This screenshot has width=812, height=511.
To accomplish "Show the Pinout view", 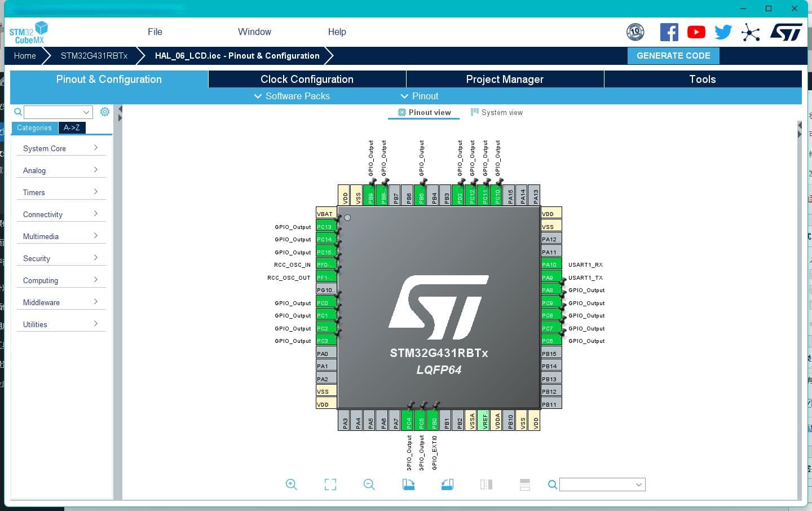I will [x=424, y=112].
